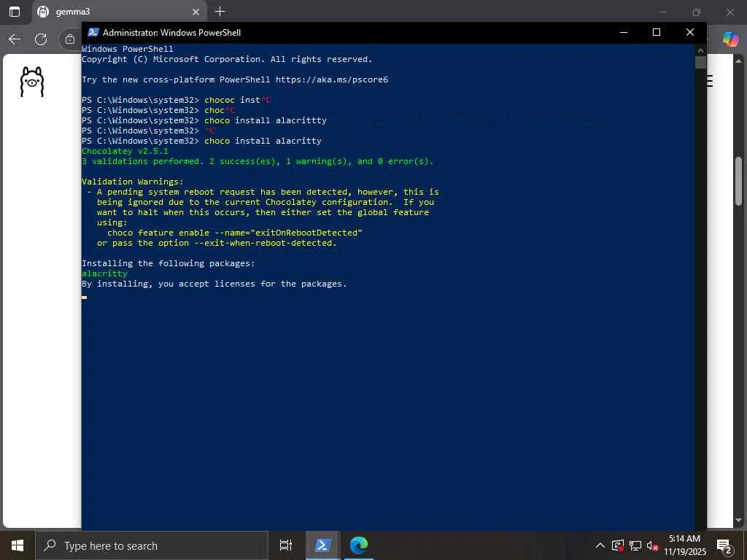Viewport: 747px width, 560px height.
Task: Open the Copilot icon in Edge
Action: pos(730,39)
